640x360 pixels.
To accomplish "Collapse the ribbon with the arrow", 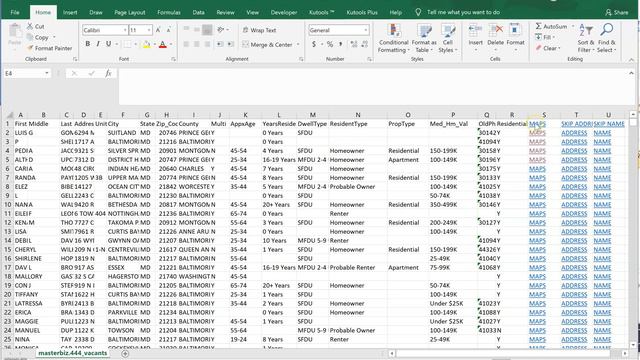I will 631,60.
